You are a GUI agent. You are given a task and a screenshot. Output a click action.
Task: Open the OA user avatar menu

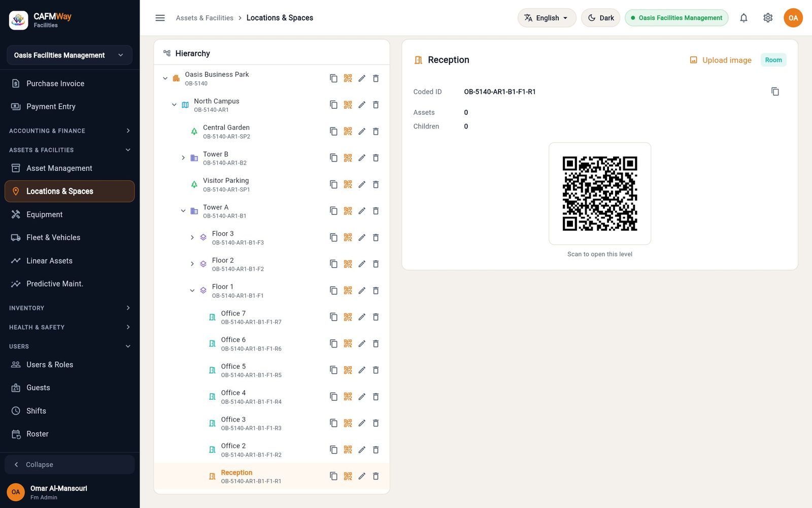click(793, 18)
